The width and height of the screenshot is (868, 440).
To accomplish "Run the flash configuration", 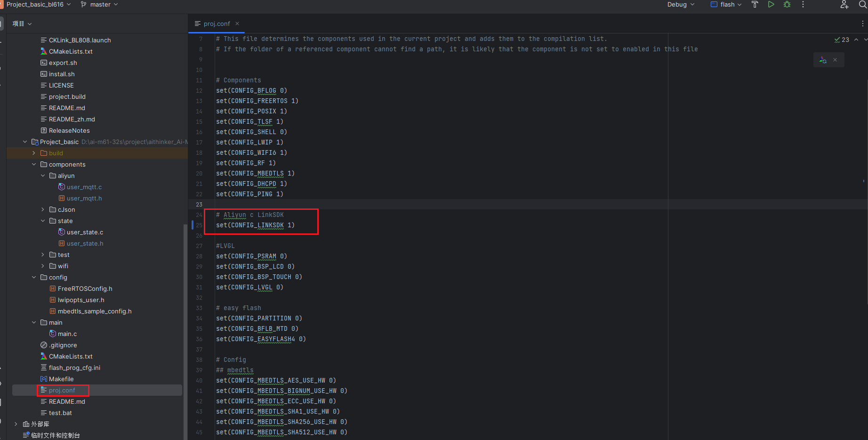I will (771, 5).
